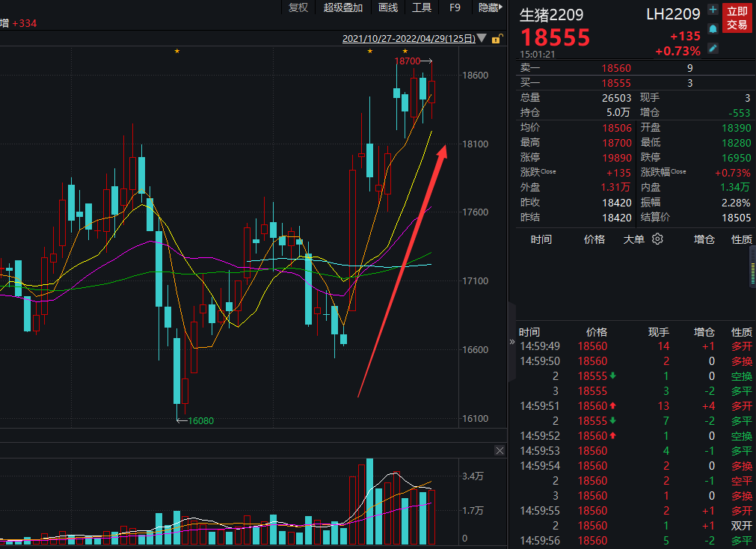Image resolution: width=756 pixels, height=549 pixels.
Task: Open the 超级叠加 overlay menu
Action: click(x=343, y=7)
